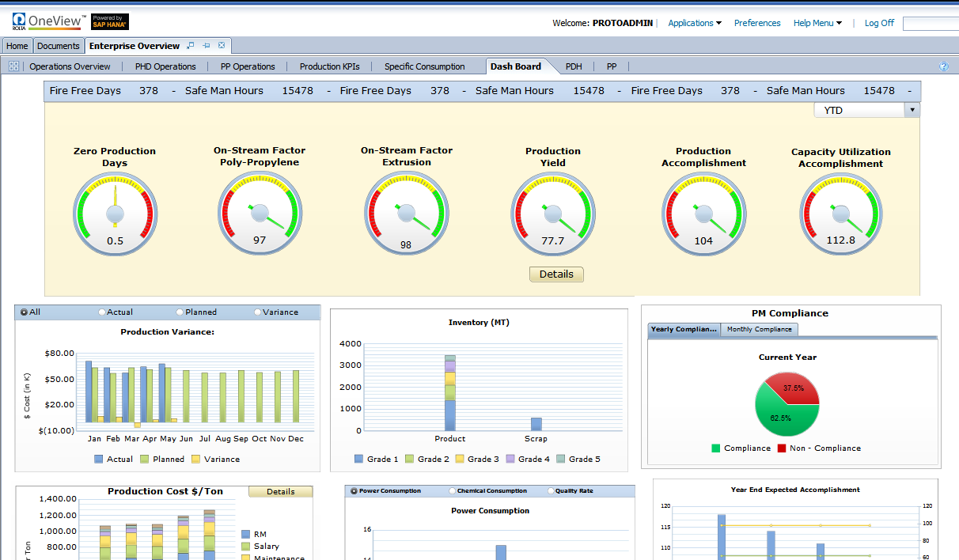Screen dimensions: 959x560
Task: Click the RM legend swatch
Action: (x=245, y=535)
